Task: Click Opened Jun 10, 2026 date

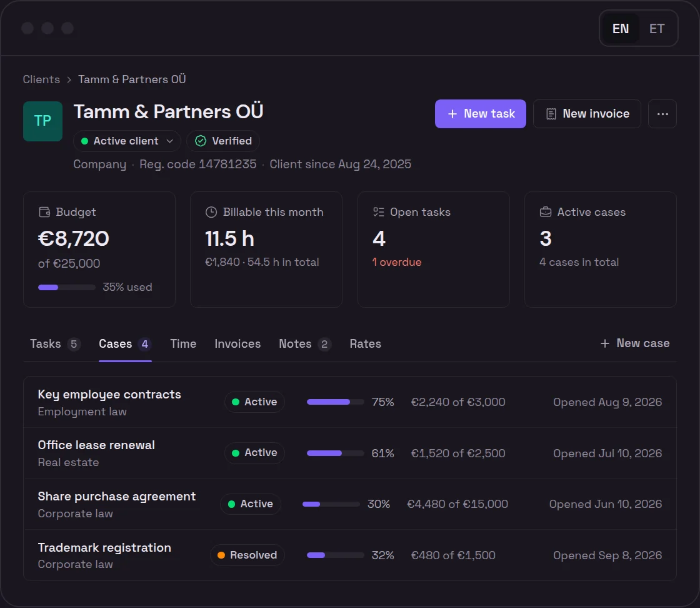Action: [x=606, y=504]
